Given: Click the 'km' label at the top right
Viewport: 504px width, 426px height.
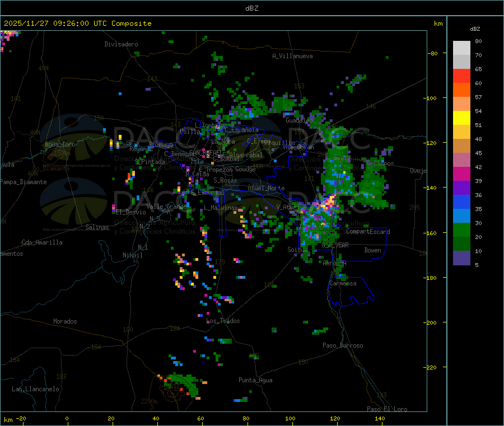Looking at the screenshot, I should (438, 24).
